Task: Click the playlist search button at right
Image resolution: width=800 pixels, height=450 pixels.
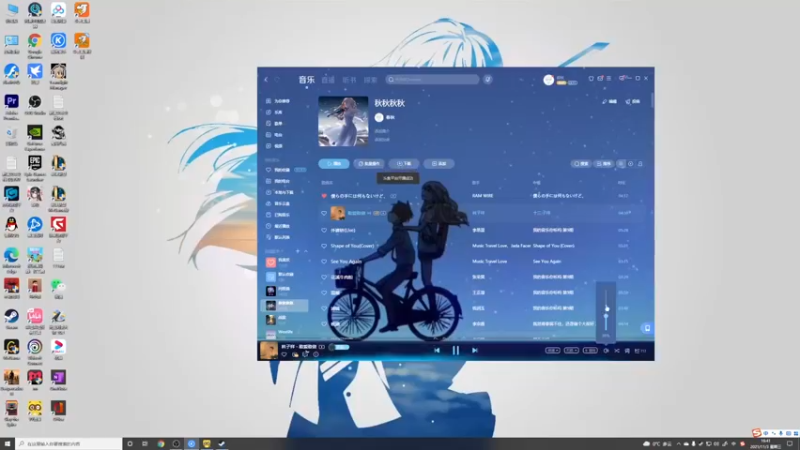Action: point(581,164)
